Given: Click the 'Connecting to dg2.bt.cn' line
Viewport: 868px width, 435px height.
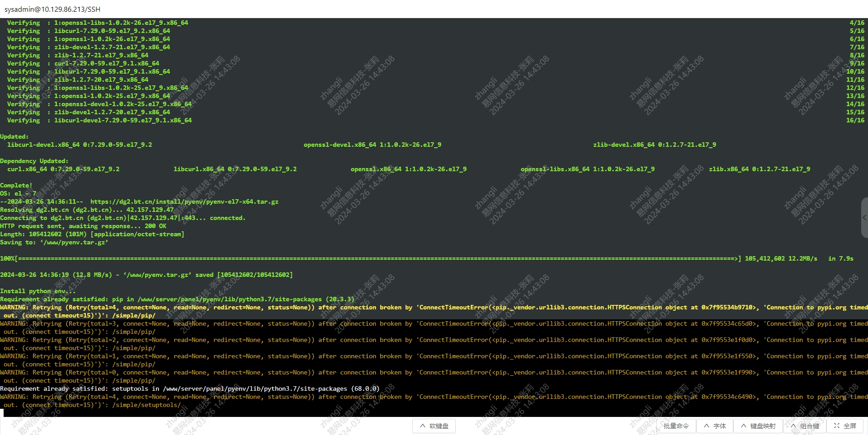Looking at the screenshot, I should [123, 218].
